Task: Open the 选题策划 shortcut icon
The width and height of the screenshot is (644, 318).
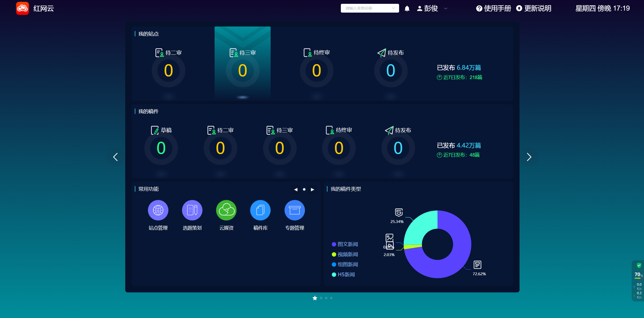Action: [192, 210]
